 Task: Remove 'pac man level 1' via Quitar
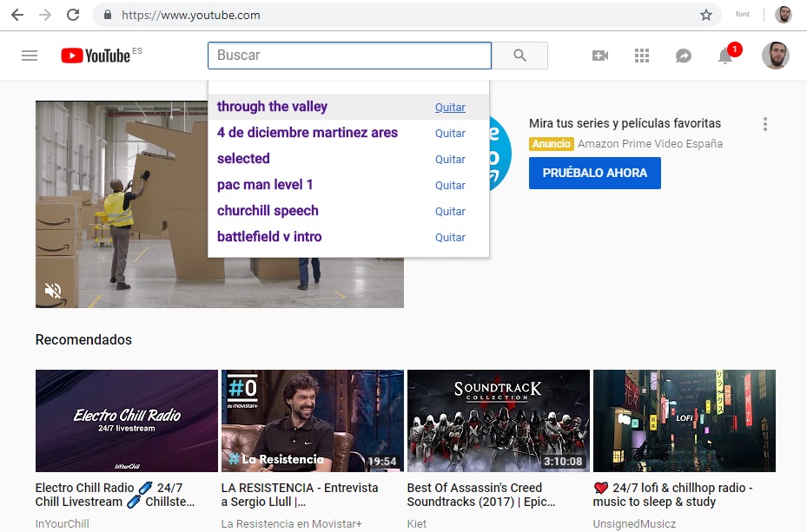(450, 186)
